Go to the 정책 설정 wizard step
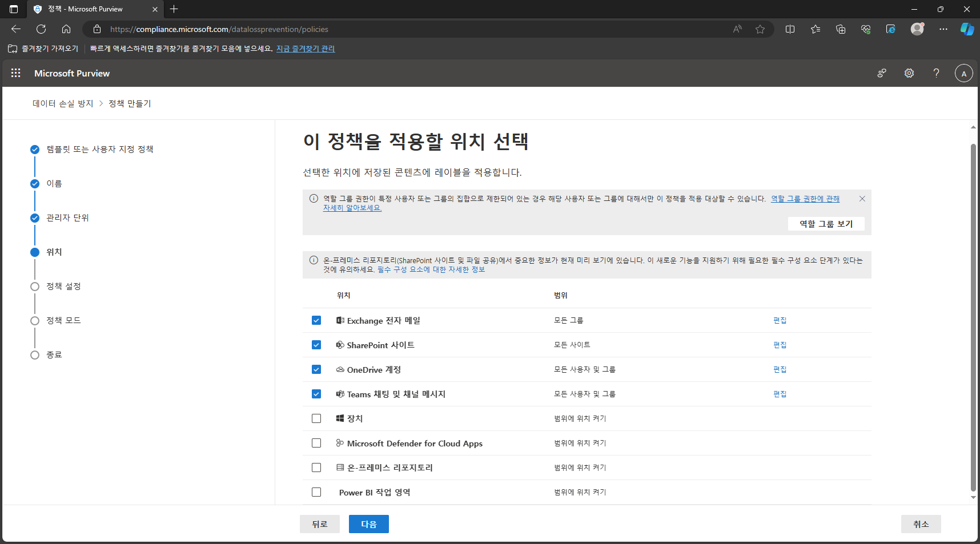 coord(63,286)
